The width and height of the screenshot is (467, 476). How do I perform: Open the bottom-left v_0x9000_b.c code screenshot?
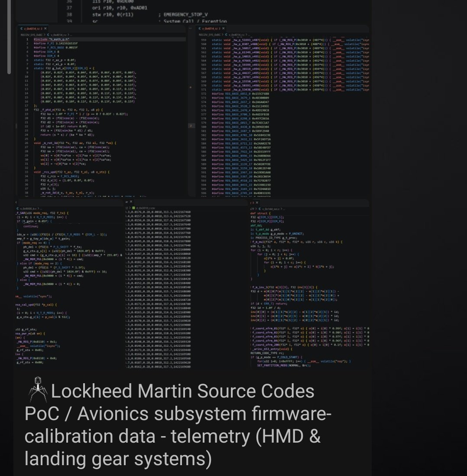(70, 284)
